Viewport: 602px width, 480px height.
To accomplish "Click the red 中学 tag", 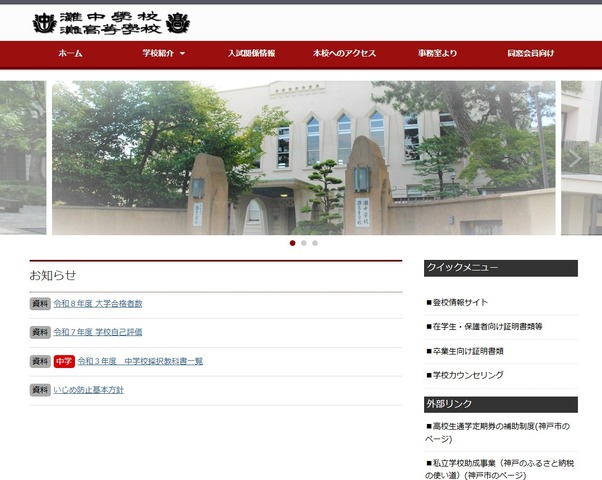I will 64,361.
